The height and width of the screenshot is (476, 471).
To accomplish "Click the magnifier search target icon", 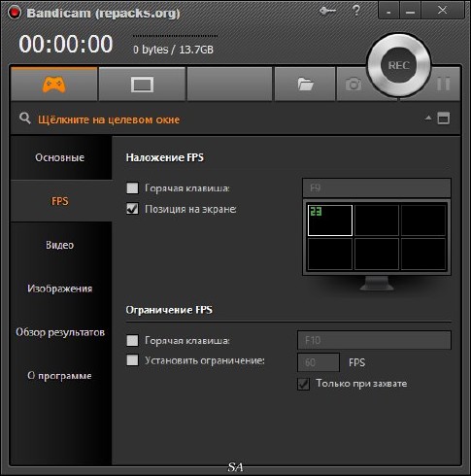I will pos(25,119).
